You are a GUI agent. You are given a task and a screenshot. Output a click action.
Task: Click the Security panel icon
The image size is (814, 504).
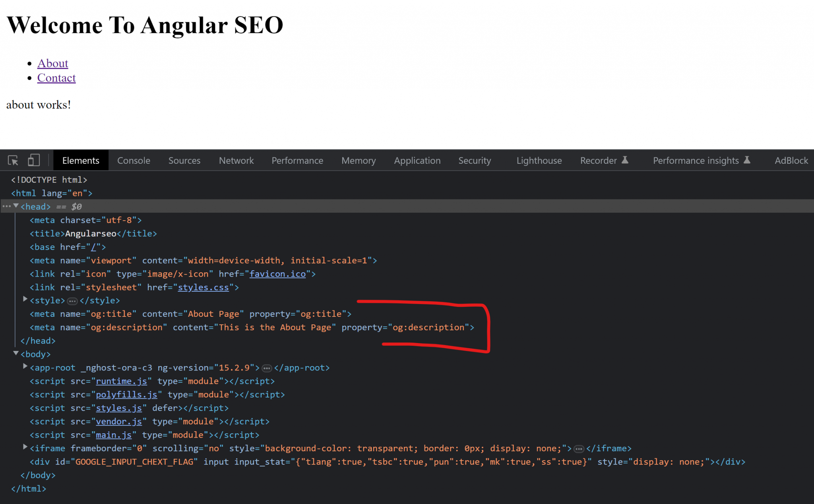point(474,161)
